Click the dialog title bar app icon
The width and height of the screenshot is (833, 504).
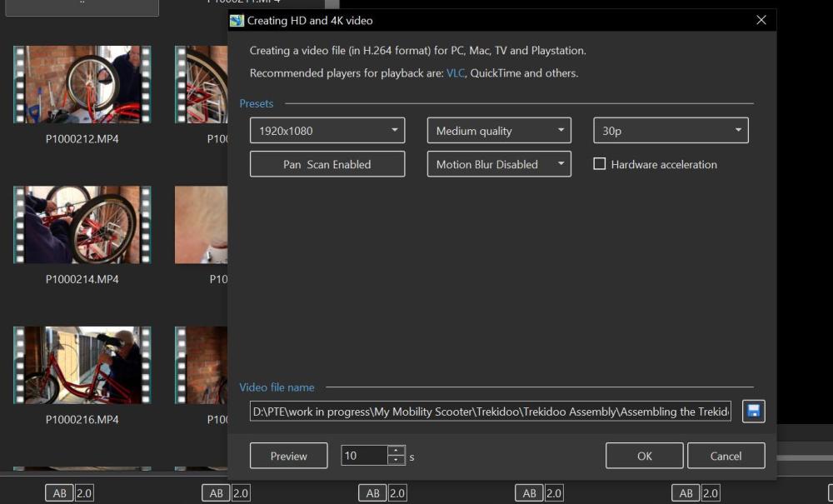point(237,20)
